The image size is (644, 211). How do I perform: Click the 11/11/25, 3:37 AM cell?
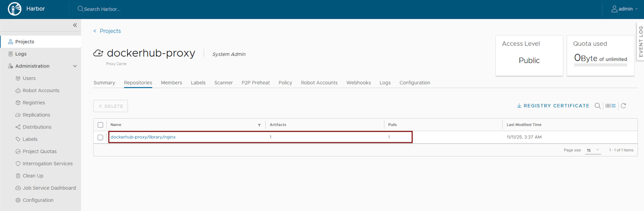click(524, 137)
